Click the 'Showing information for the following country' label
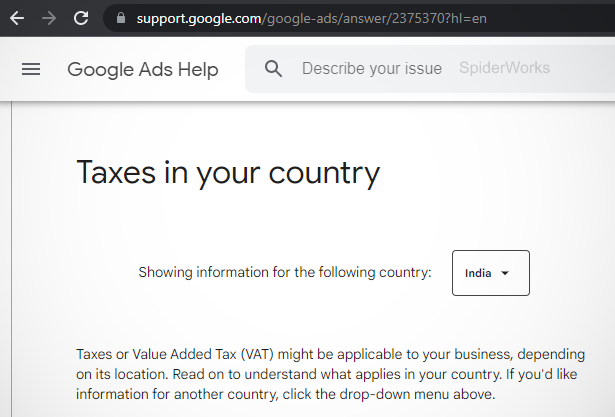The height and width of the screenshot is (417, 615). coord(285,272)
